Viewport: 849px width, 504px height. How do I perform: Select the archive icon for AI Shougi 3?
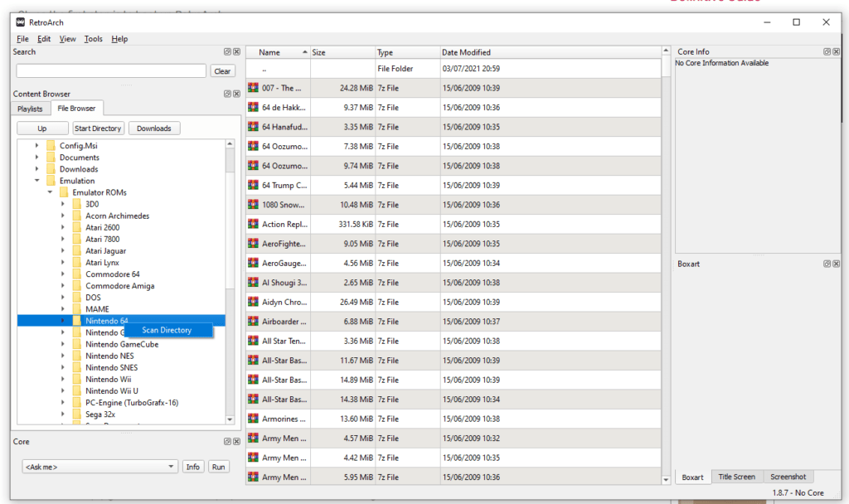(x=253, y=283)
